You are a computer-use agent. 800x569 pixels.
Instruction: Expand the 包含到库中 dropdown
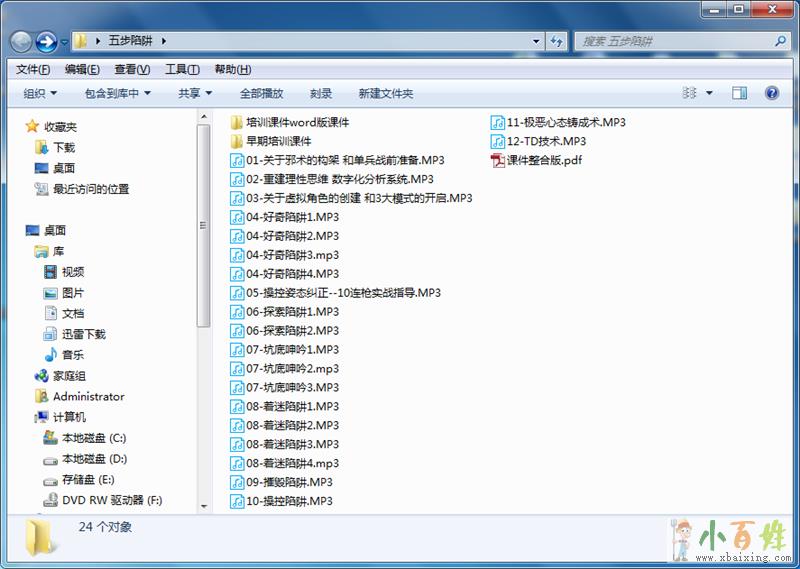(x=117, y=93)
